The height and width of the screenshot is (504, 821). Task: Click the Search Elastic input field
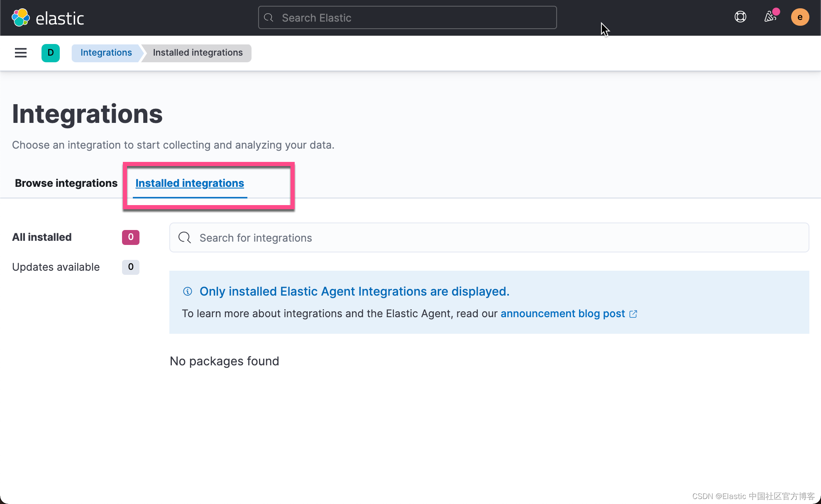pos(407,17)
